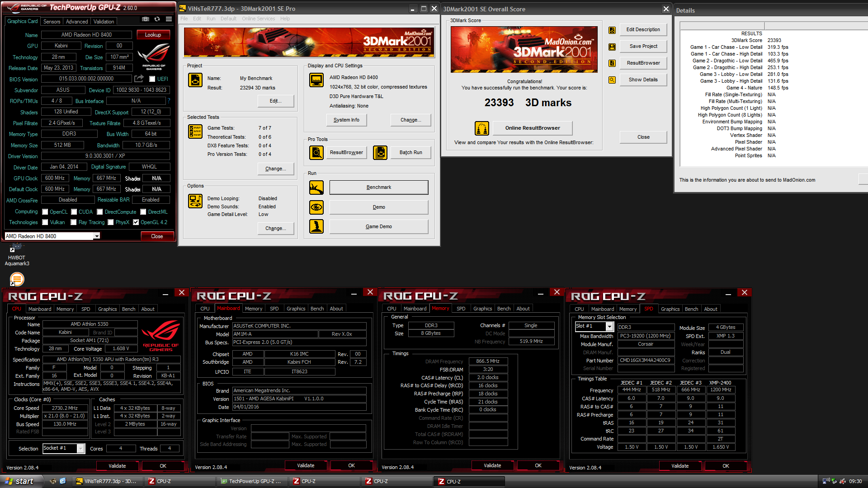Toggle the Ray Tracing checkbox

pos(74,222)
